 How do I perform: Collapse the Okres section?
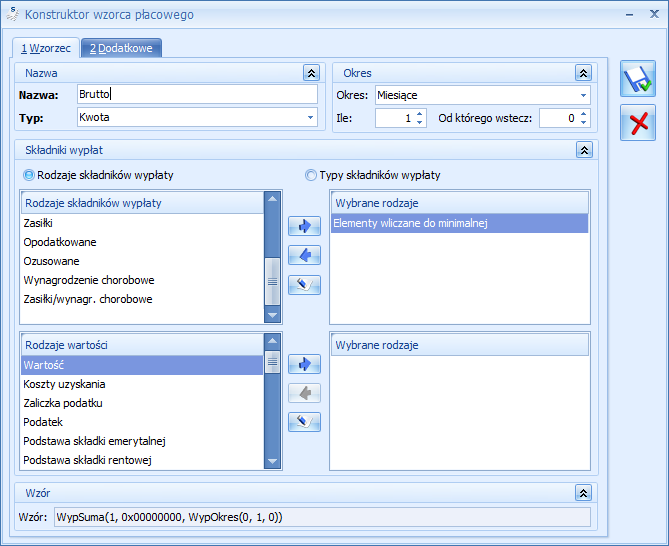tap(583, 73)
